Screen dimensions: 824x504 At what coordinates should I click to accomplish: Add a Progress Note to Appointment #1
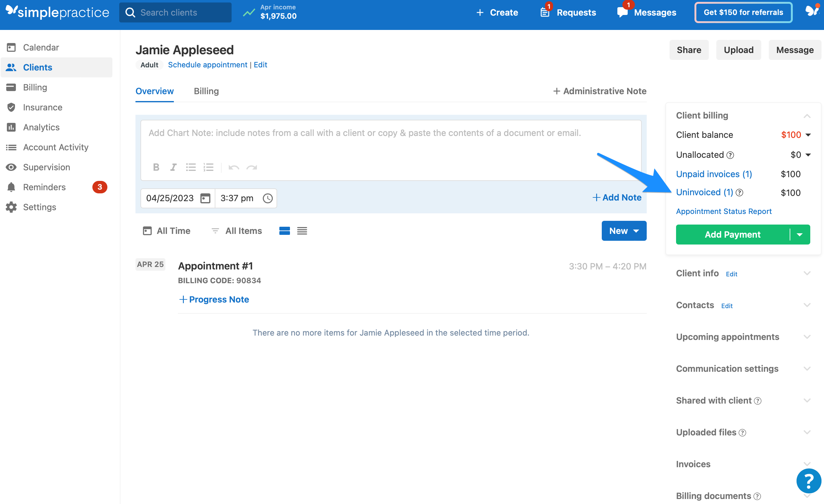pos(214,299)
